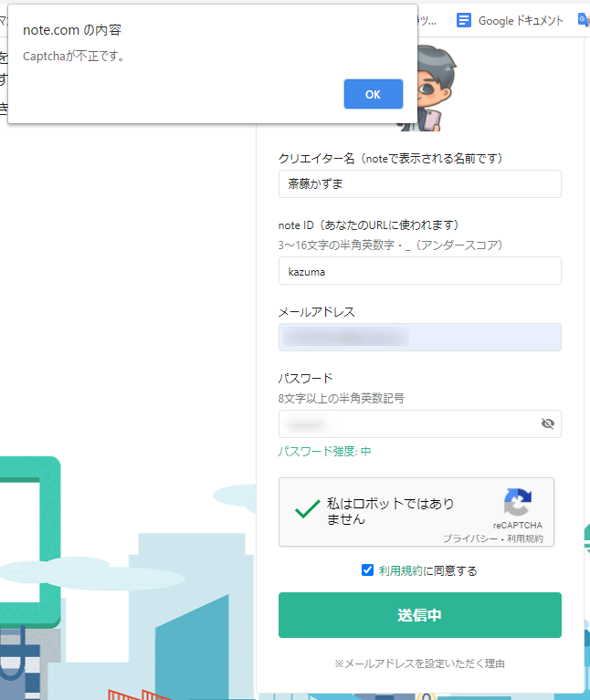The width and height of the screenshot is (590, 700).
Task: Select the email address input field
Action: 420,337
